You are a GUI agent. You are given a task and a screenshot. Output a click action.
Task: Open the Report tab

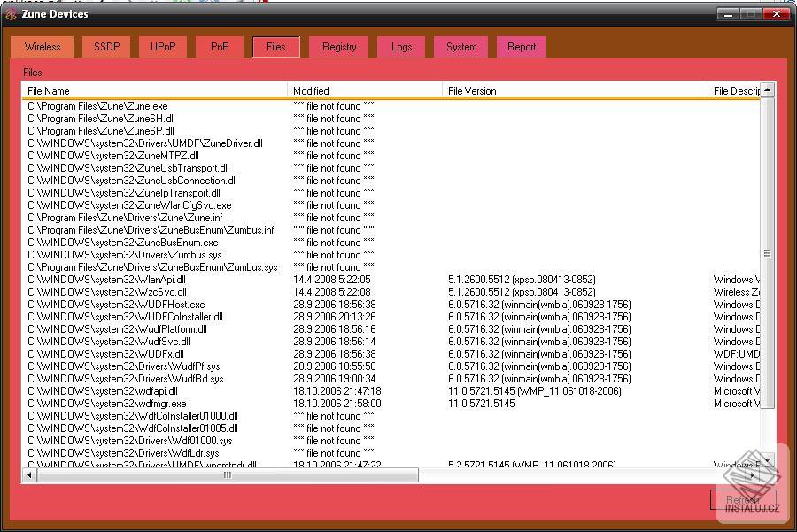tap(521, 47)
